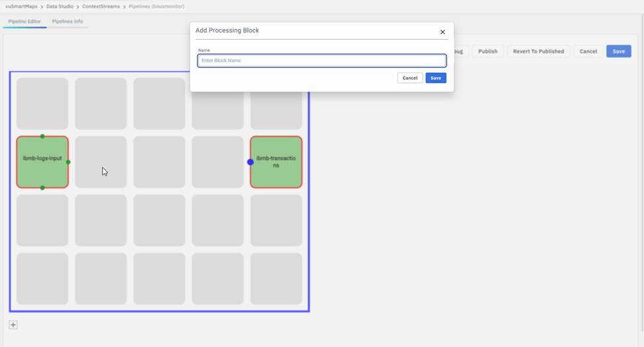Click the blue toolbar Save button
The image size is (644, 347).
pos(618,51)
